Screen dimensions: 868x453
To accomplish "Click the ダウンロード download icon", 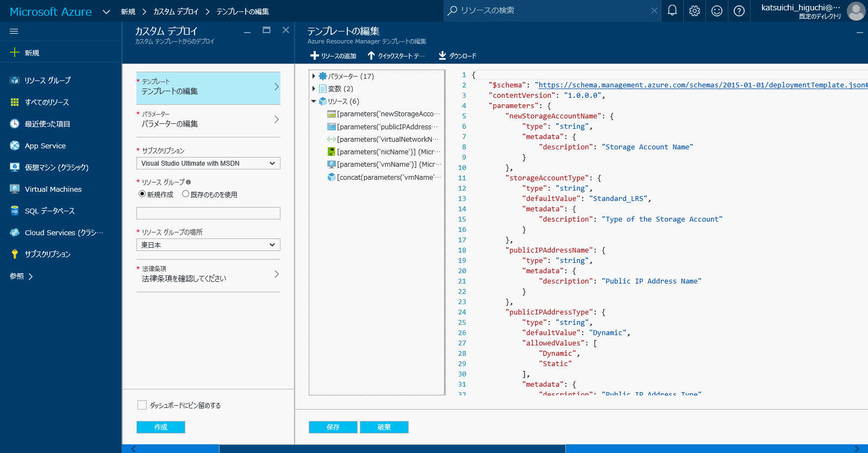I will [x=442, y=55].
